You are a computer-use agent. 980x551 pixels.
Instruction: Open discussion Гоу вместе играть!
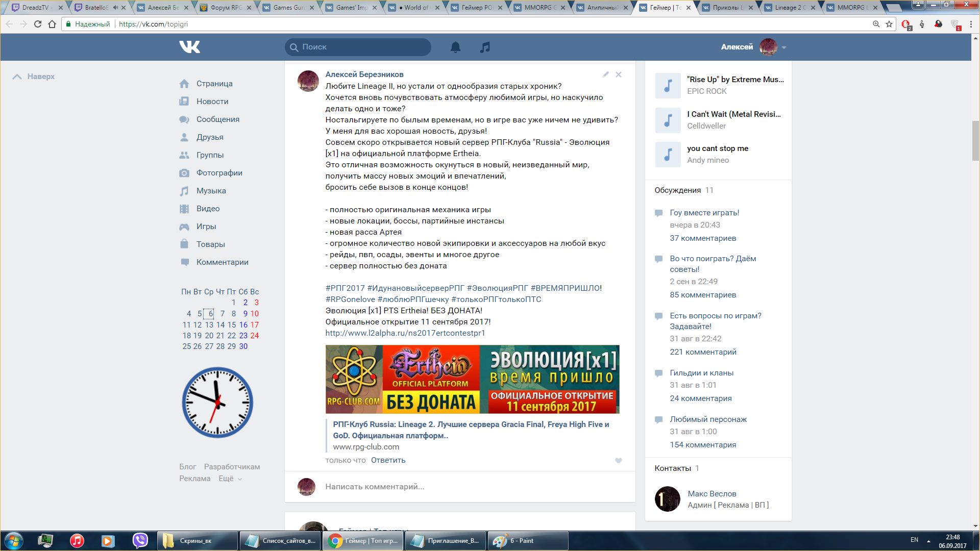704,213
